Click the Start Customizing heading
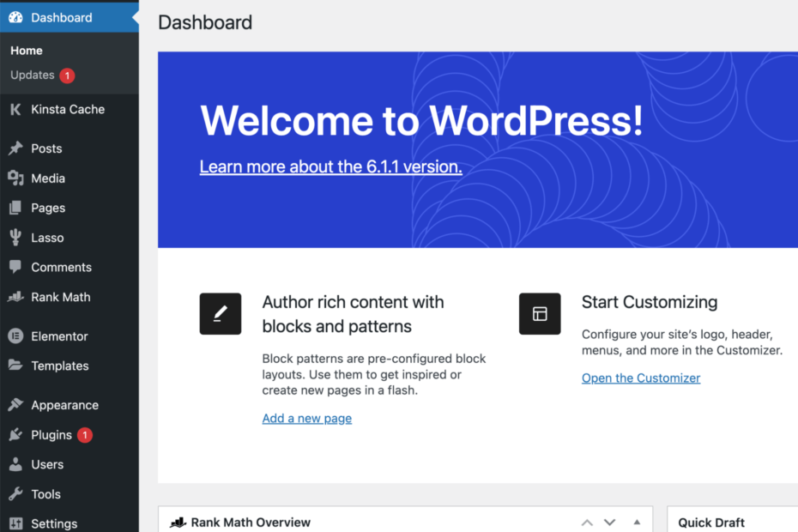798x532 pixels. [650, 302]
